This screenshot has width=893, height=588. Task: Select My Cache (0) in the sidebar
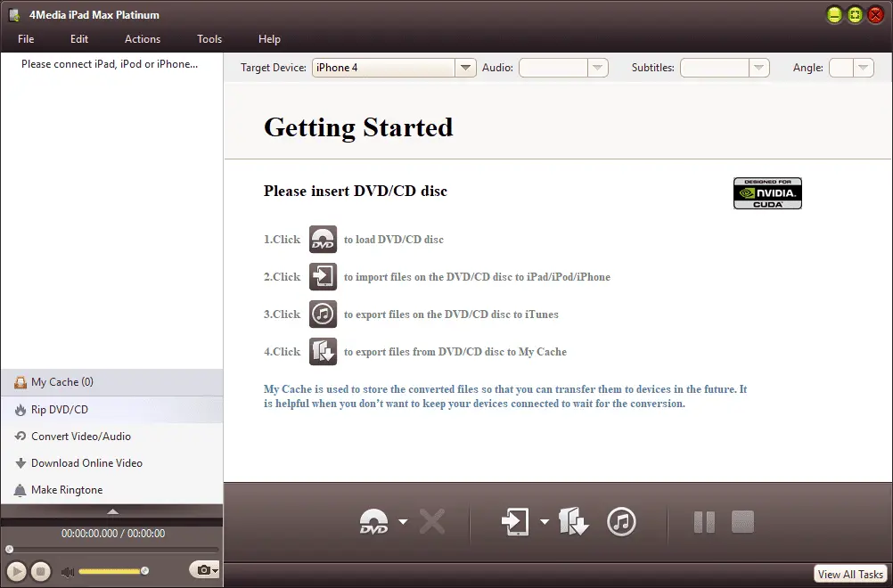click(111, 382)
